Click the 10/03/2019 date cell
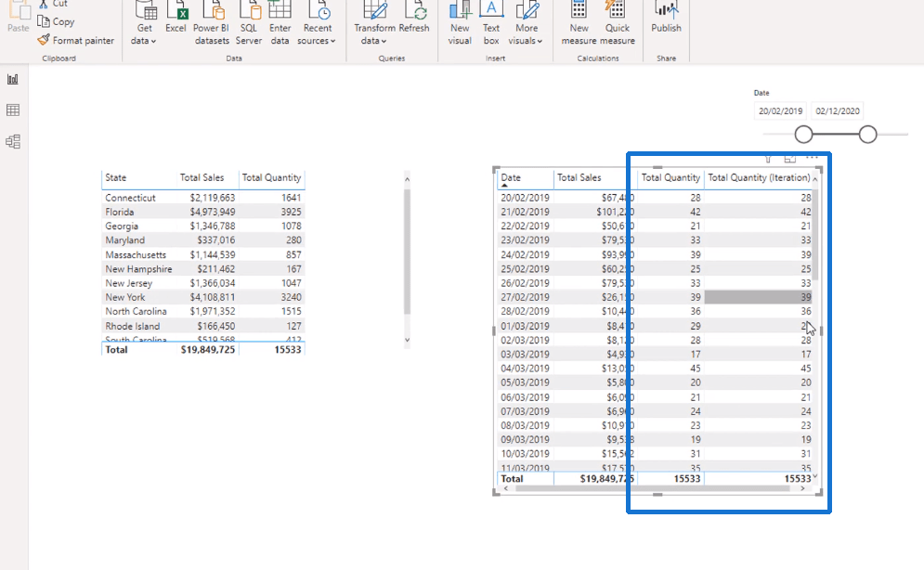This screenshot has width=924, height=570. (x=525, y=454)
